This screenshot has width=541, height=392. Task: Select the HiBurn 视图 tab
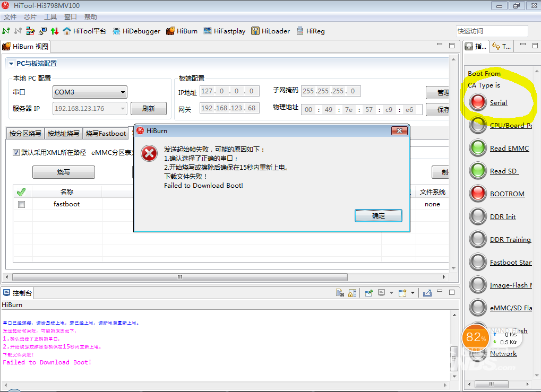click(25, 47)
